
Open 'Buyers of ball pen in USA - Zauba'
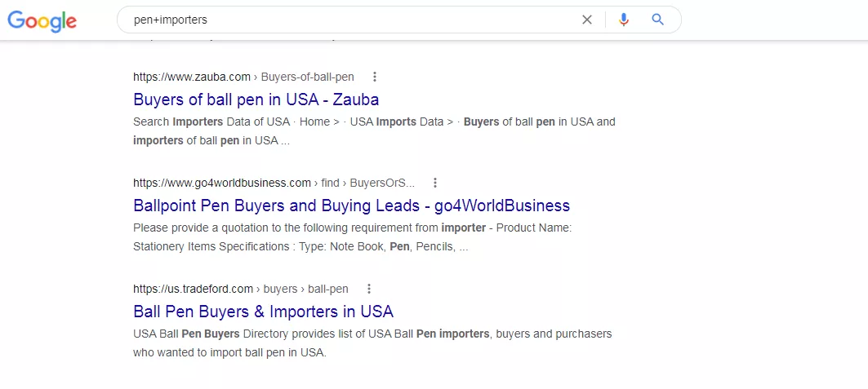click(x=256, y=99)
